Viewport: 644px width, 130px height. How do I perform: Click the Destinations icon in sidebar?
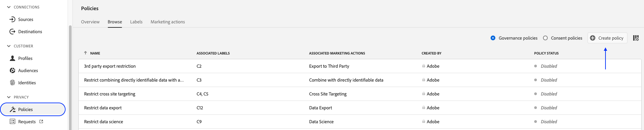(x=13, y=31)
